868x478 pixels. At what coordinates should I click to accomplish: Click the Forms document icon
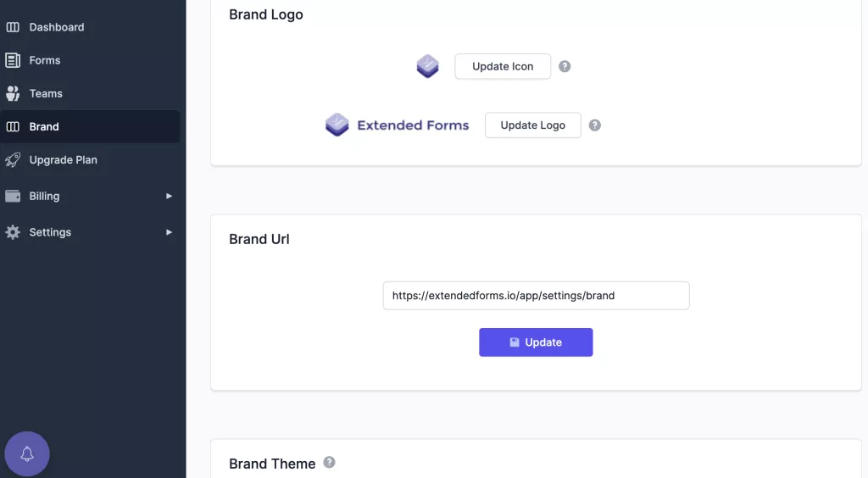[13, 60]
